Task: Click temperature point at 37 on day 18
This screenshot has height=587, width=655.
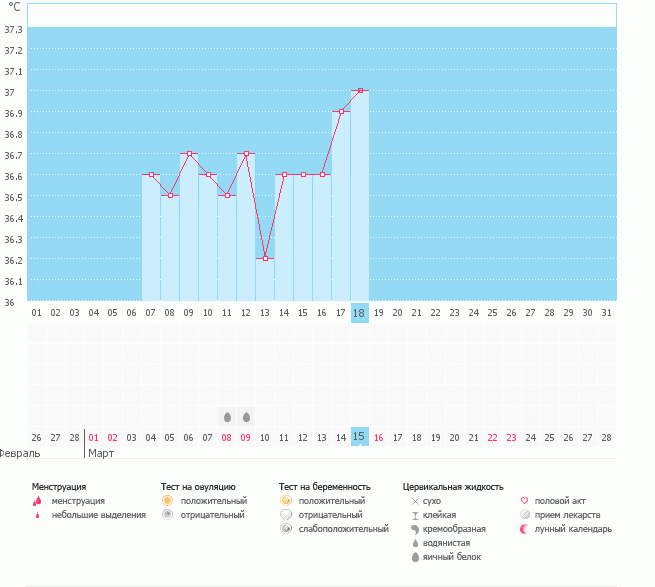Action: click(x=360, y=91)
